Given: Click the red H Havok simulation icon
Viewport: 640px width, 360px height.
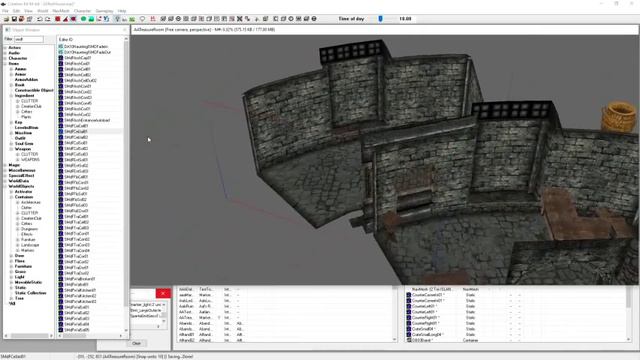Looking at the screenshot, I should [153, 19].
